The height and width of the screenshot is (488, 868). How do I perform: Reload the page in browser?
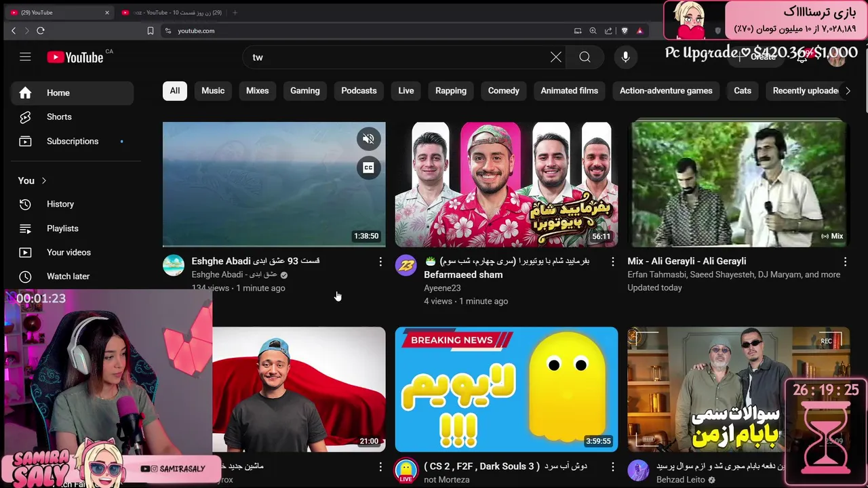[41, 30]
